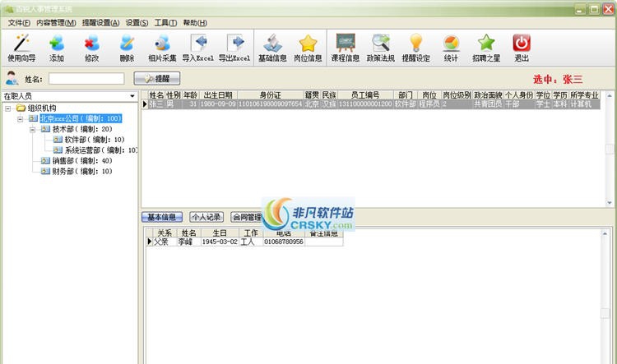Viewport: 617px width, 364px height.
Task: Collapse the 技术部 node
Action: tap(32, 129)
